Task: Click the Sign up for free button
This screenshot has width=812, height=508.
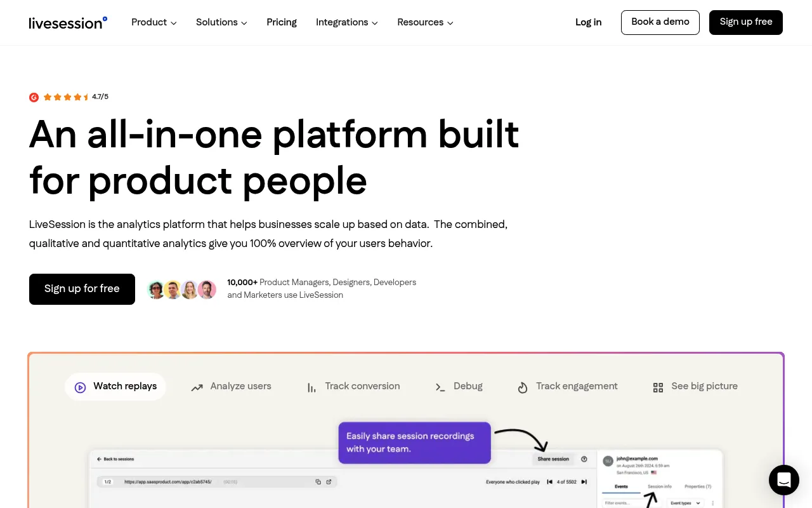Action: point(82,289)
